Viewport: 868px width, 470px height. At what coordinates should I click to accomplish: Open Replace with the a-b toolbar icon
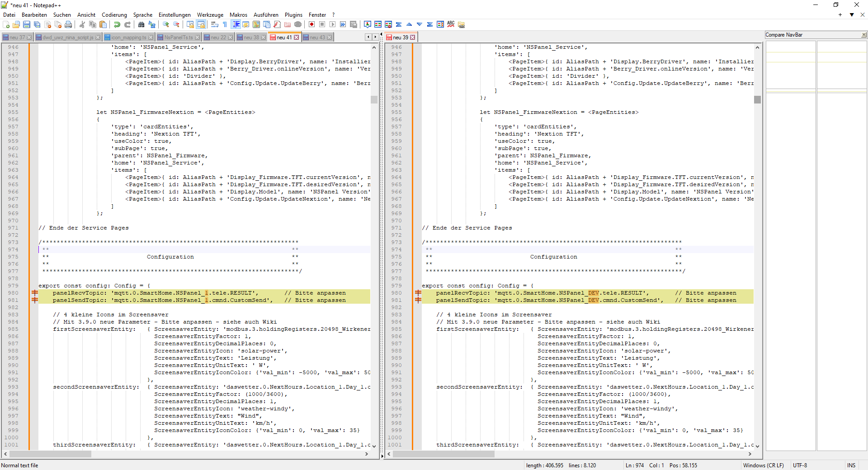point(152,24)
